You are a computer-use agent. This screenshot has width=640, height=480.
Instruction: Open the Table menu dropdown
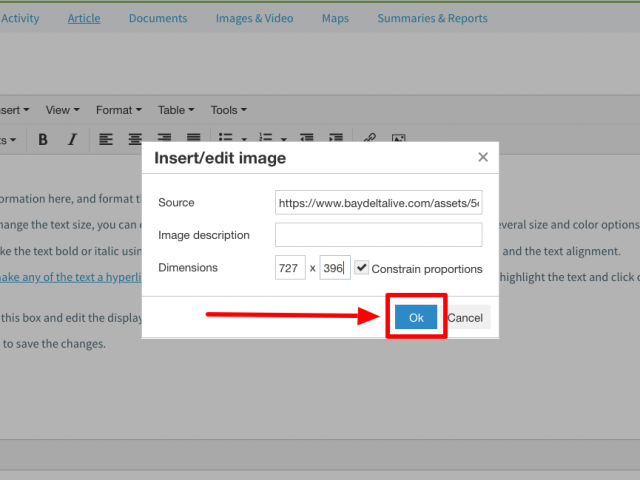point(176,110)
